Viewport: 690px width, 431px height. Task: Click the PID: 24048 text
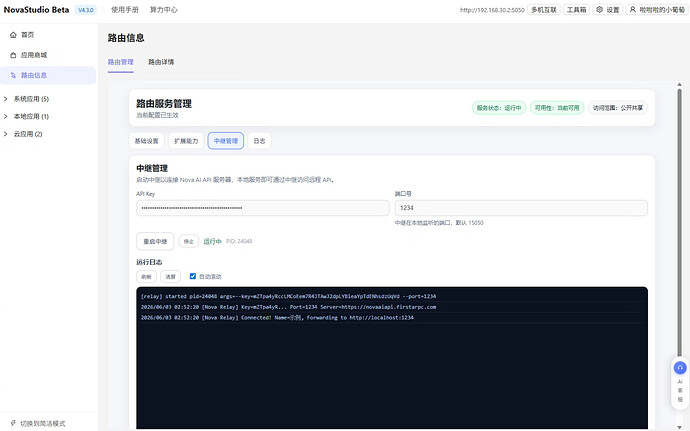coord(239,241)
